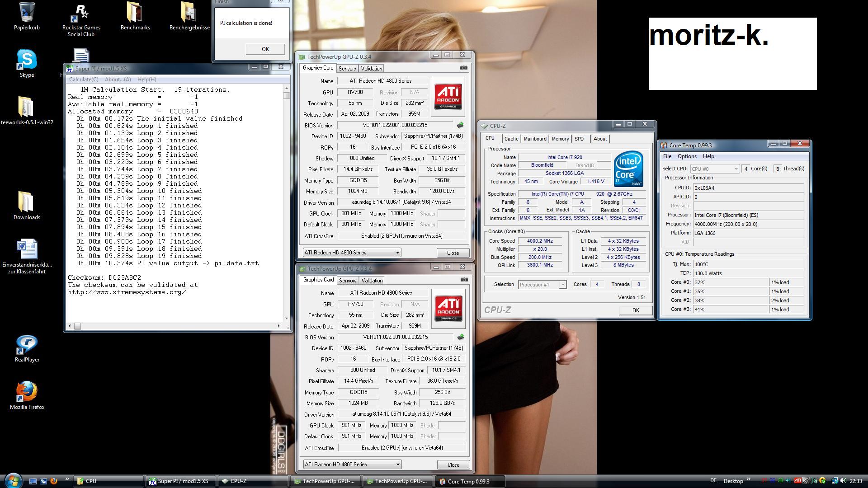868x488 pixels.
Task: Switch to the Sensors tab in upper GPU-Z
Action: coord(347,69)
